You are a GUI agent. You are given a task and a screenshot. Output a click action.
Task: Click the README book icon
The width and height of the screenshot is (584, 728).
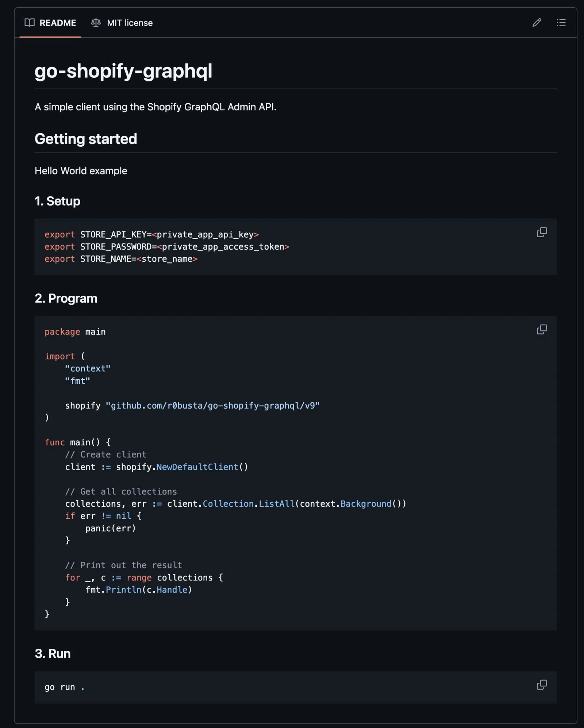[30, 23]
